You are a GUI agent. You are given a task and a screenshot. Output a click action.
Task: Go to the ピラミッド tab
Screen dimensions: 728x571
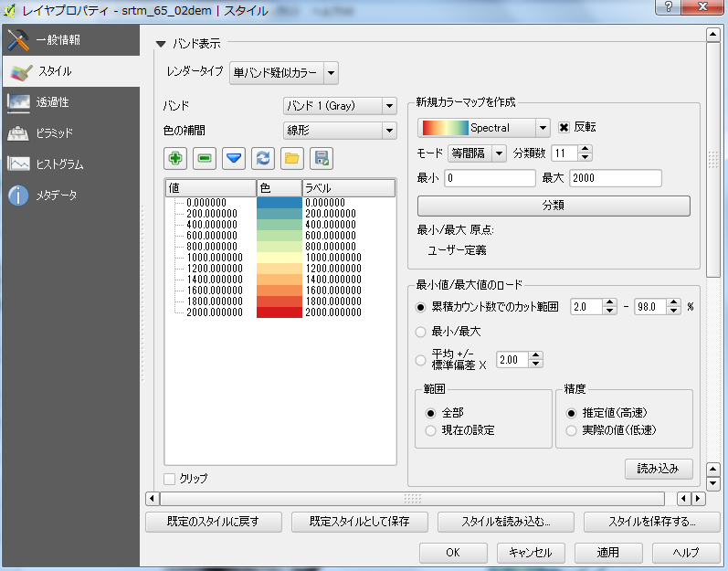[71, 133]
